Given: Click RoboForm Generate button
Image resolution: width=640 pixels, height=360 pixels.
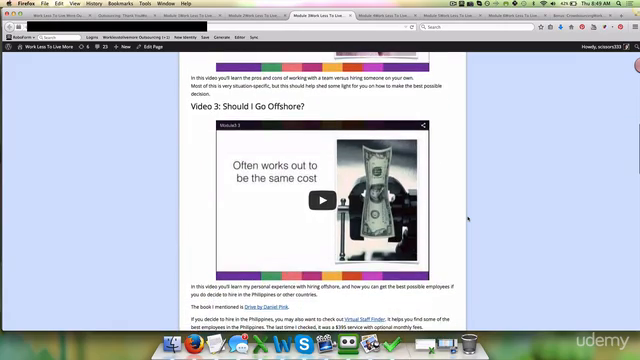Looking at the screenshot, I should coord(222,37).
